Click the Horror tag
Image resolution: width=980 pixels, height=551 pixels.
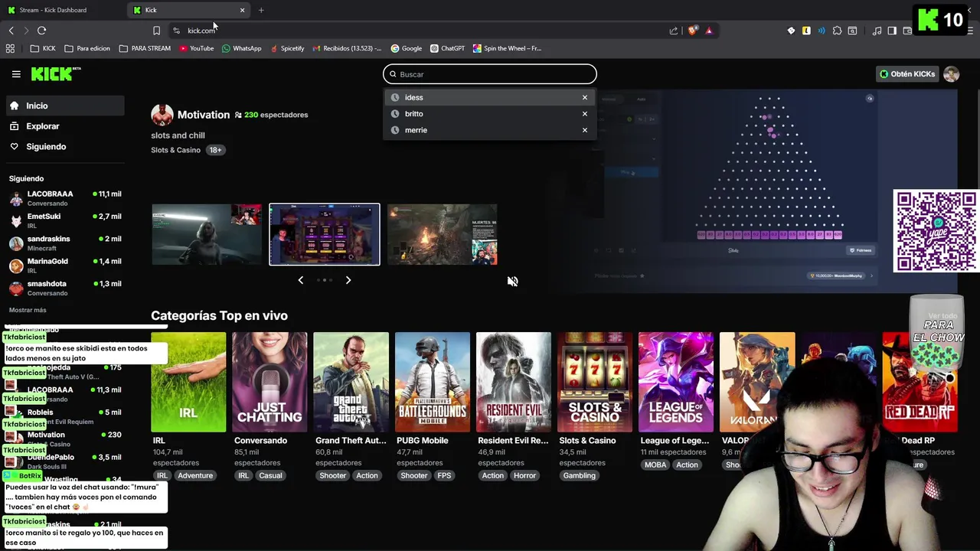pyautogui.click(x=524, y=475)
